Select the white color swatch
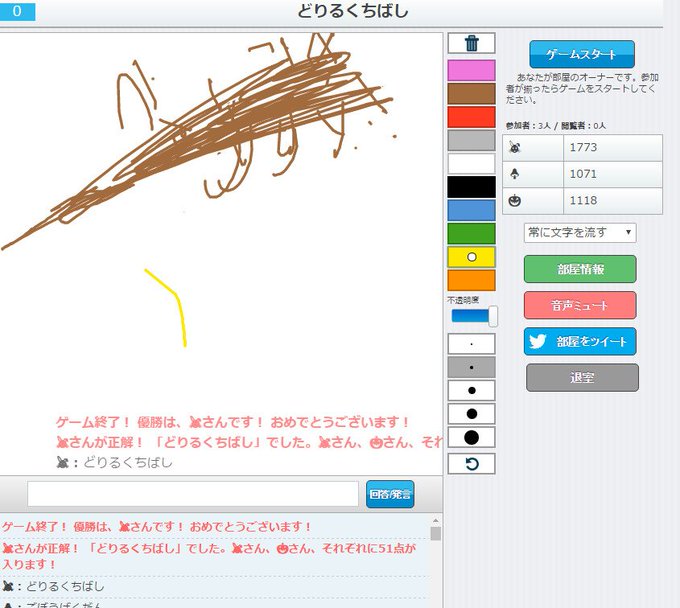This screenshot has height=608, width=680. tap(471, 164)
